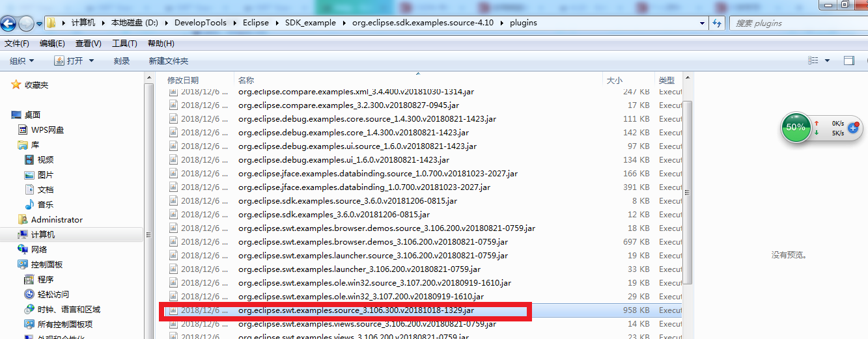Expand the arrow after SDK_example in breadcrumb

click(x=344, y=23)
